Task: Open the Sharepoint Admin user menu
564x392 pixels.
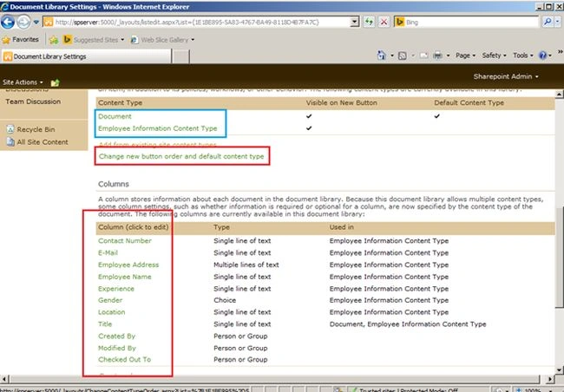Action: tap(506, 76)
